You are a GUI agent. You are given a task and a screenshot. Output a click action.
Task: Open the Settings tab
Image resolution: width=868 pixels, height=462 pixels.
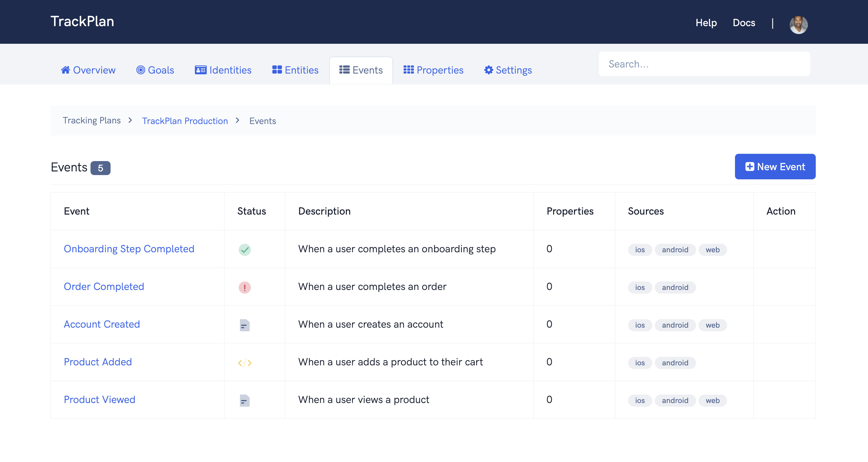[508, 70]
